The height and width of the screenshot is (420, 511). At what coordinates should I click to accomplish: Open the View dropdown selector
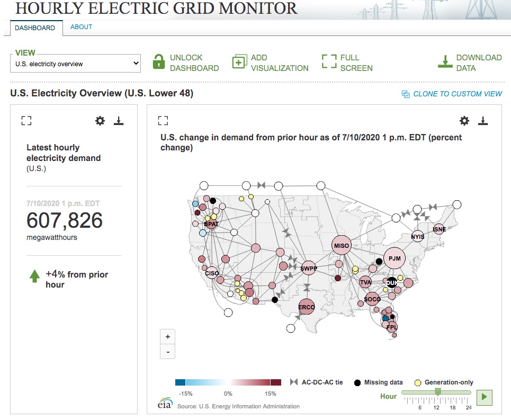pyautogui.click(x=75, y=64)
